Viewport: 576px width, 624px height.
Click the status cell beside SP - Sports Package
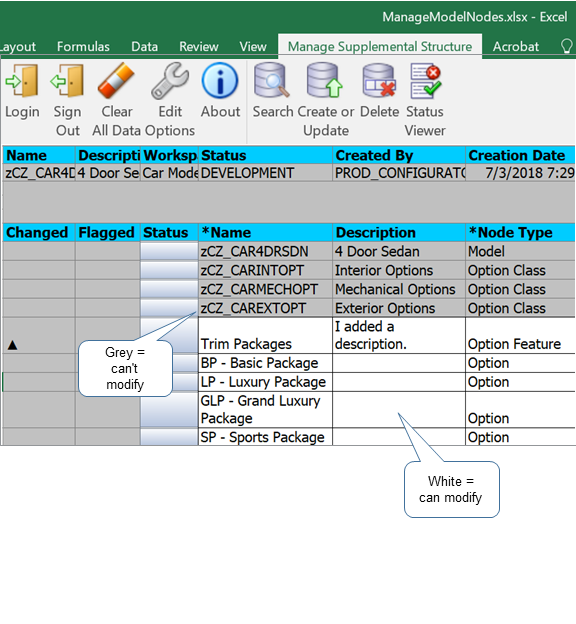coord(169,437)
